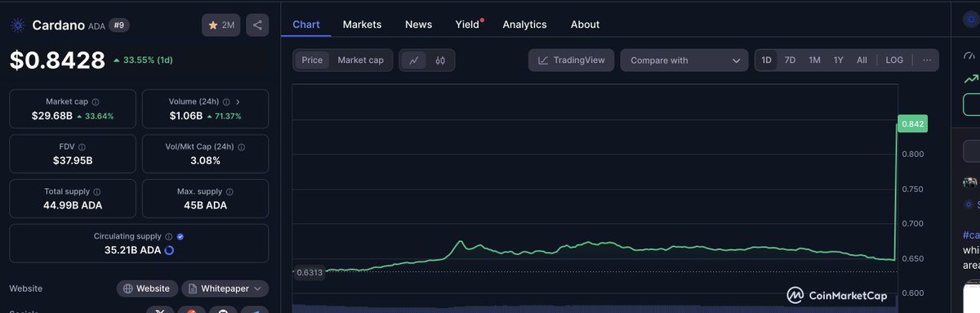Viewport: 980px width, 313px height.
Task: Switch chart to Price view
Action: click(312, 60)
